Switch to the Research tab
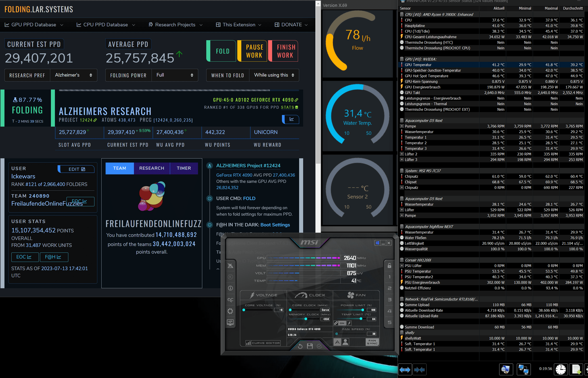 coord(151,168)
